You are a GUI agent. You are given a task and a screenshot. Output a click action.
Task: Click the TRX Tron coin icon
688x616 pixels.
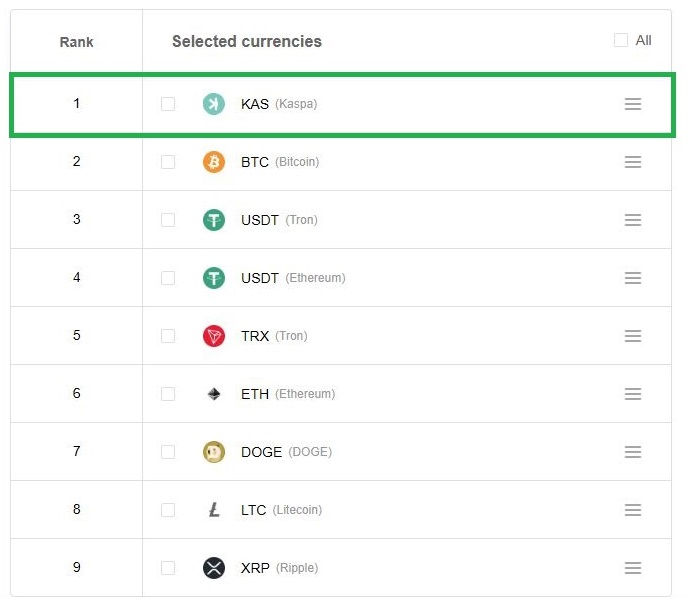pos(214,336)
